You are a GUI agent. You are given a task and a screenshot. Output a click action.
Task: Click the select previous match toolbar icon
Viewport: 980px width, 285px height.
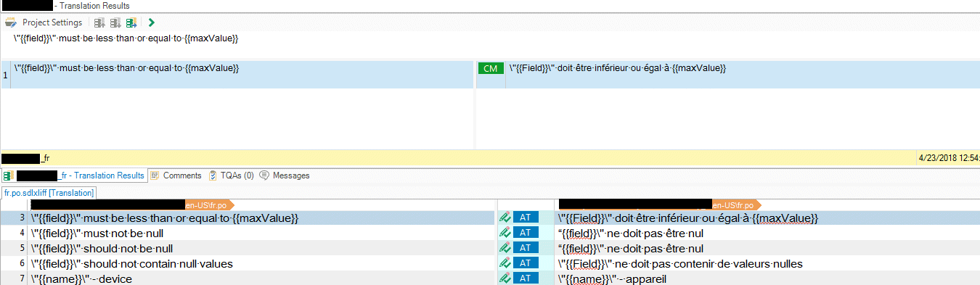click(x=100, y=22)
